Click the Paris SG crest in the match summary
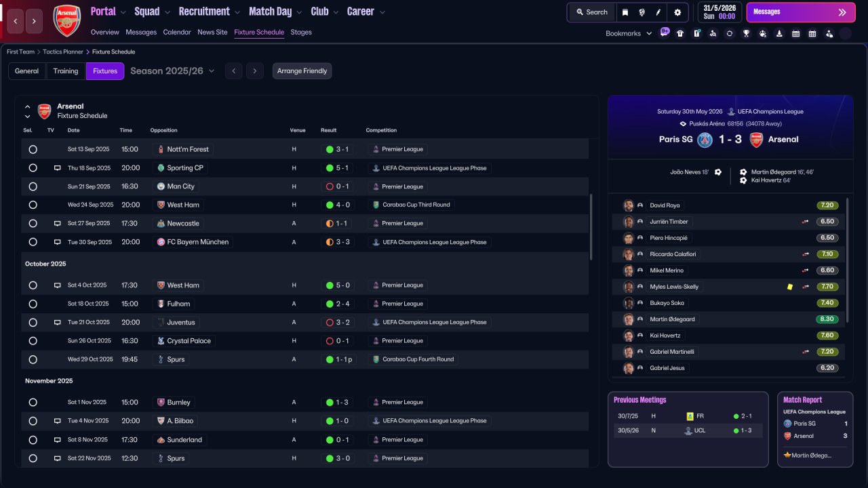The image size is (868, 488). pos(705,140)
